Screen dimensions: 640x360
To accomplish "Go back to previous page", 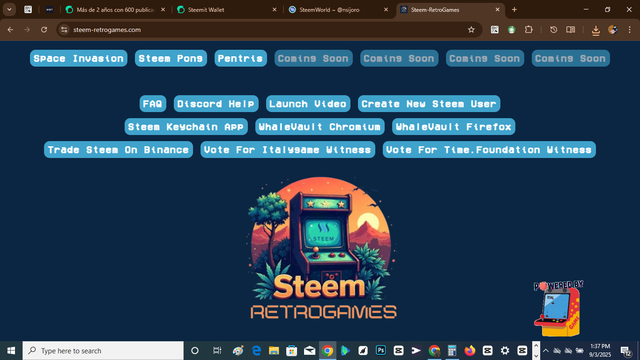I will click(10, 30).
